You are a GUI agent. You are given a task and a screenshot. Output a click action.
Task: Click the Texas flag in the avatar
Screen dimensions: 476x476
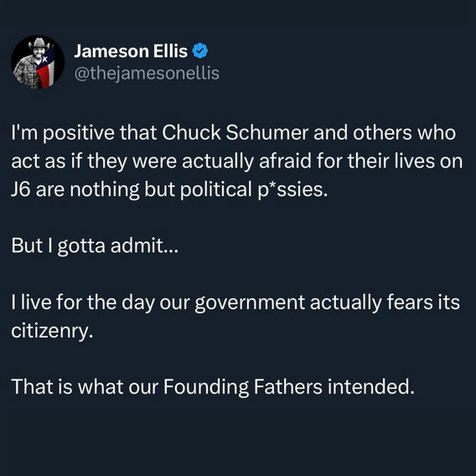(x=46, y=70)
